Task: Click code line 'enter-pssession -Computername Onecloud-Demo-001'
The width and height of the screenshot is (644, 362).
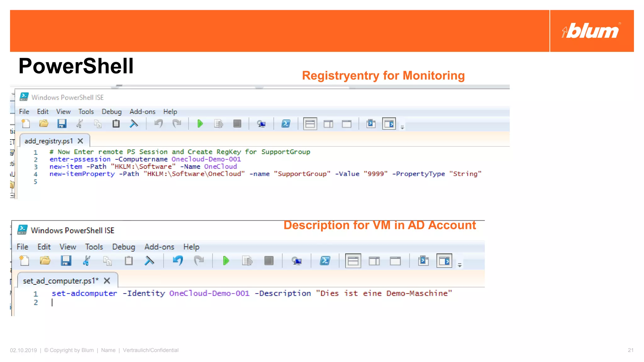Action: point(145,159)
